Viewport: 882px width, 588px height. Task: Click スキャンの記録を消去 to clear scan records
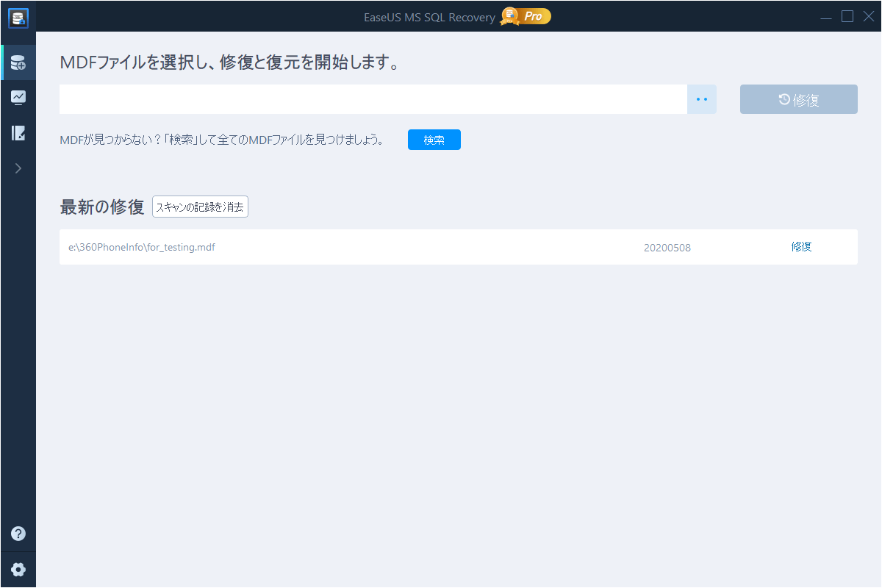click(200, 207)
